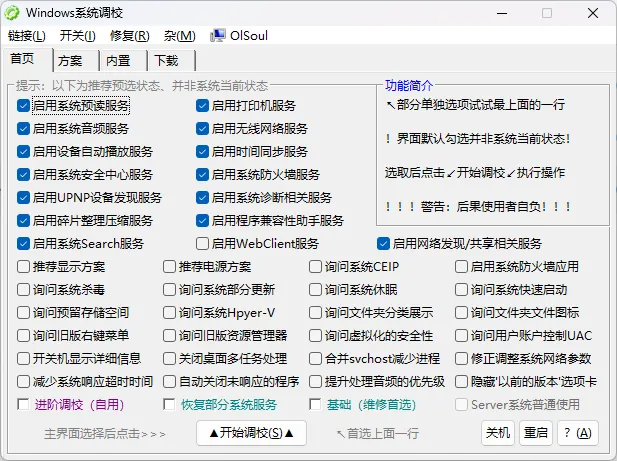Click the 首选上面一行 hint text
Viewport: 617px width, 461px height.
pos(378,434)
